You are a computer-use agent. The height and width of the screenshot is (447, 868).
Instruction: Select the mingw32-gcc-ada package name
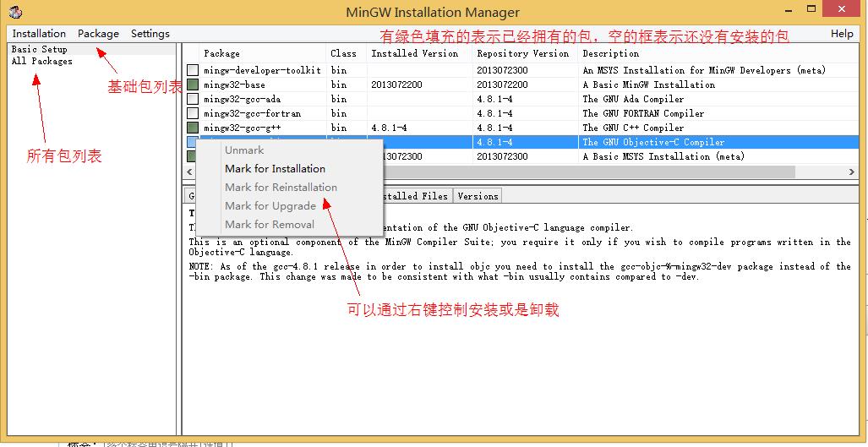click(242, 99)
